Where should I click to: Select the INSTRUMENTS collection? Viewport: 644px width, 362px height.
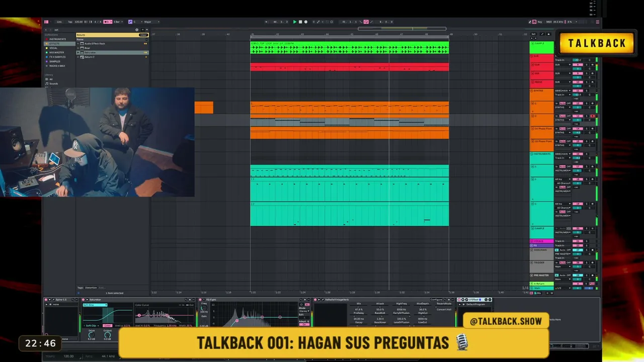(x=57, y=39)
